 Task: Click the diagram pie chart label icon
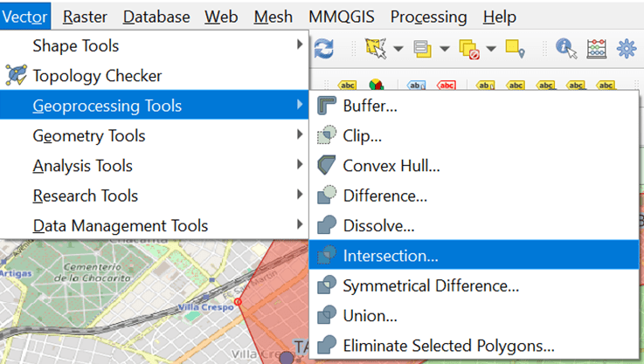375,86
